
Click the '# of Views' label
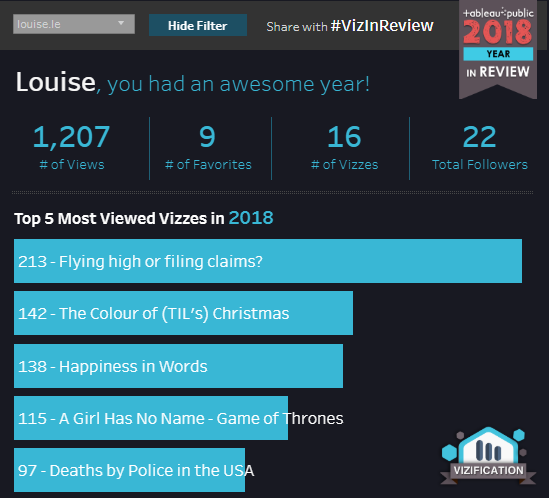[72, 165]
